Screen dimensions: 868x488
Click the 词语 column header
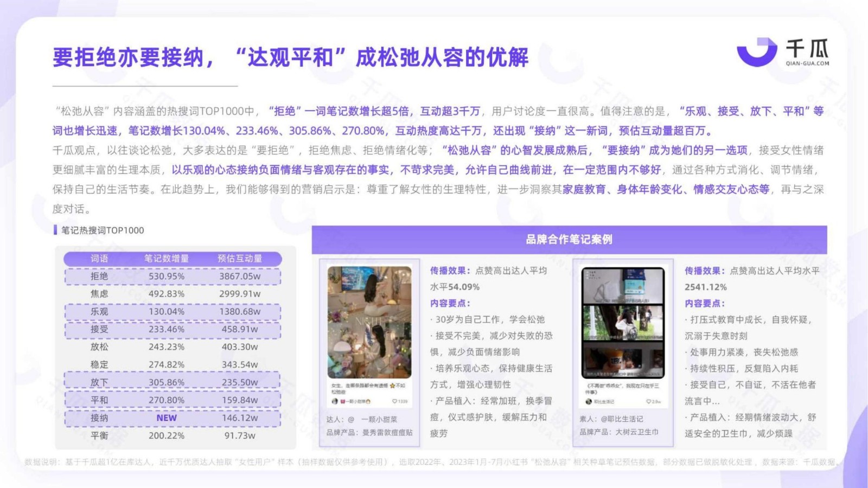pos(99,259)
